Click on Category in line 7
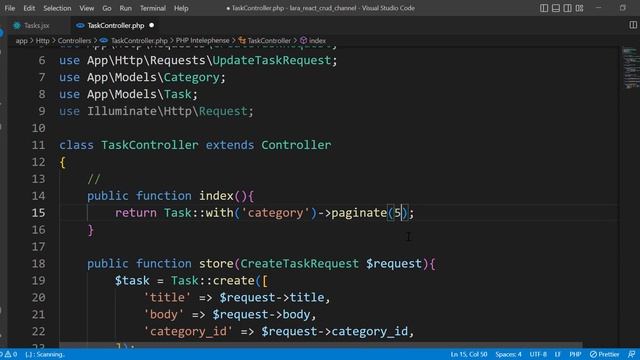 pos(191,78)
